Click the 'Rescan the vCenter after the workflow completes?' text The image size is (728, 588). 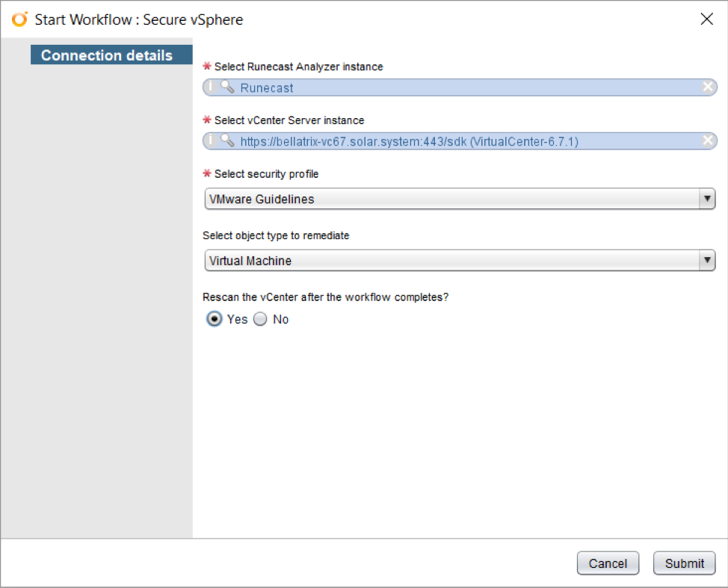point(325,297)
